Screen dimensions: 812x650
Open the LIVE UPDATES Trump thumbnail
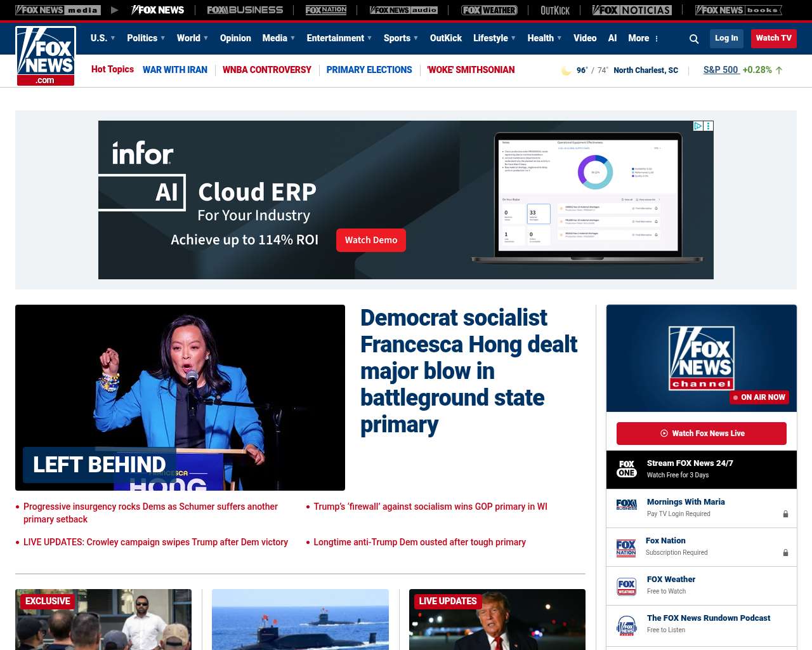click(x=497, y=620)
